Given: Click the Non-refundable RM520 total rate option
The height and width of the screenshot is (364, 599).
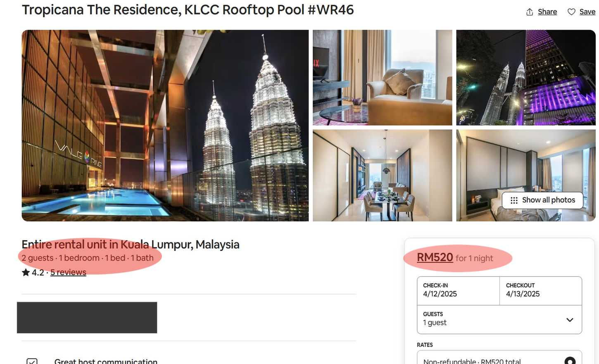Looking at the screenshot, I should tap(499, 358).
